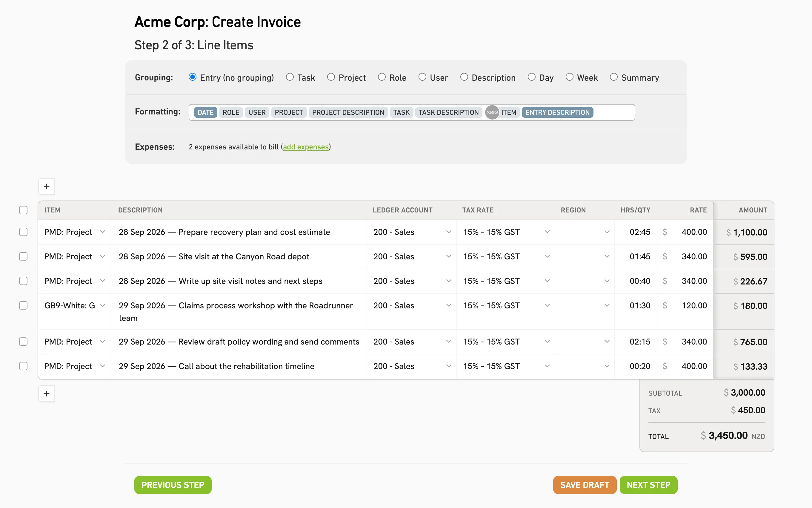The height and width of the screenshot is (508, 812).
Task: Toggle the TASK formatting tag
Action: click(x=401, y=112)
